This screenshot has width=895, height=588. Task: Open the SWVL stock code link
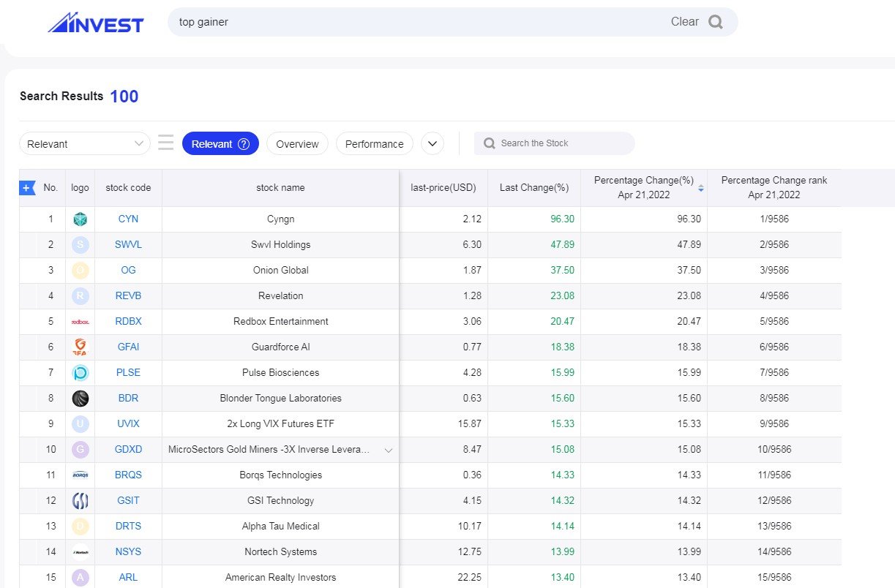128,244
